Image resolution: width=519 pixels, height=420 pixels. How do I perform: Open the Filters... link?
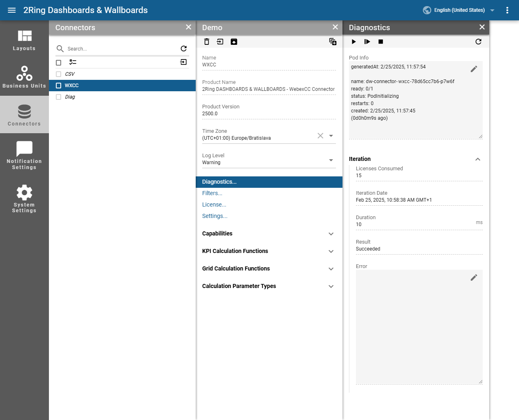tap(212, 194)
